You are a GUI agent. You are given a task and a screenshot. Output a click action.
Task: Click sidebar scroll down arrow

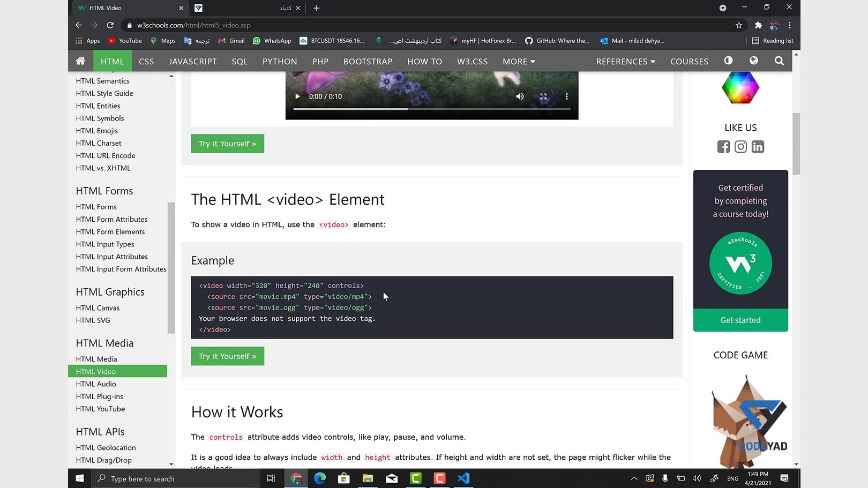(x=171, y=464)
